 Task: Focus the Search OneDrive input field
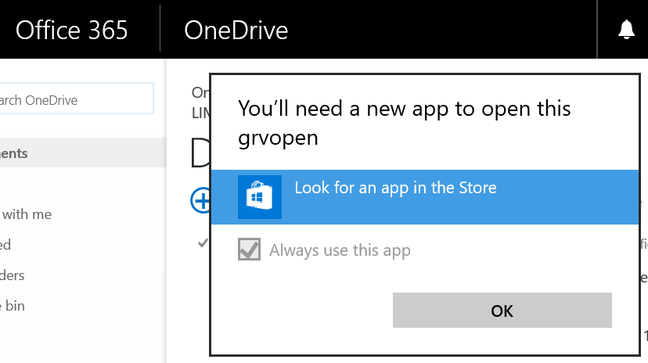[x=76, y=98]
